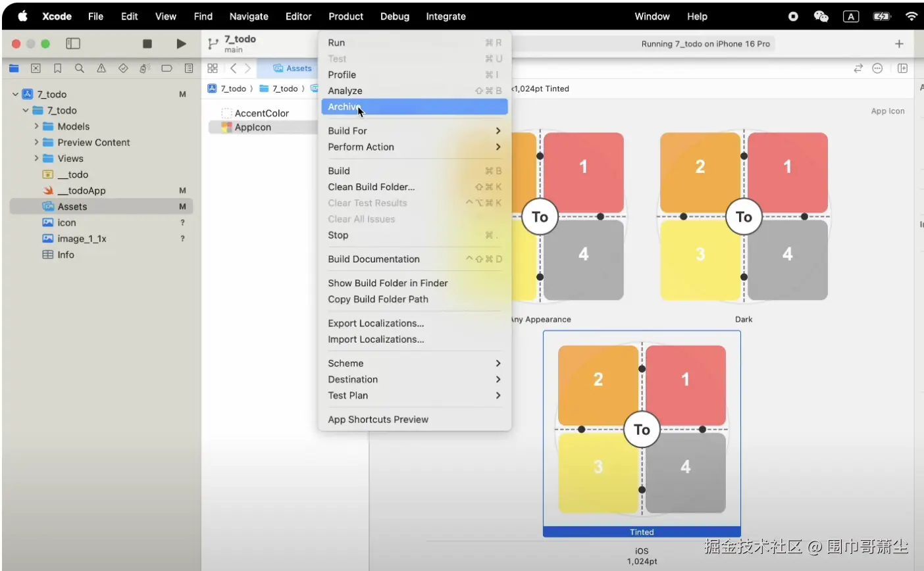Open the Destination submenu
This screenshot has width=924, height=571.
point(415,380)
